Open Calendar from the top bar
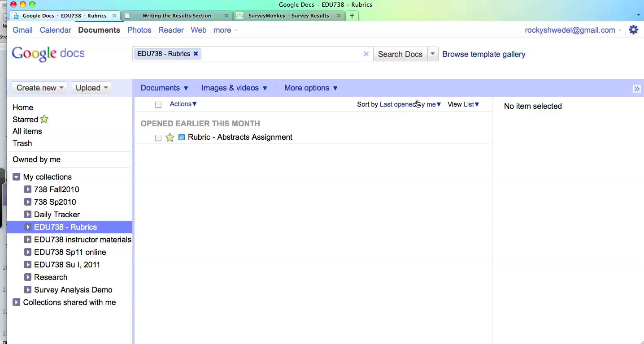This screenshot has height=344, width=644. [55, 30]
